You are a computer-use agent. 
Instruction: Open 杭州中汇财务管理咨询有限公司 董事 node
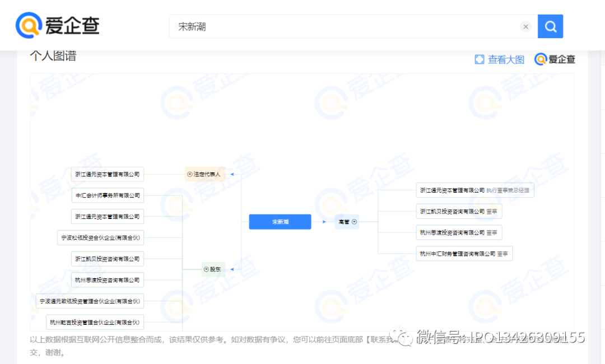464,254
